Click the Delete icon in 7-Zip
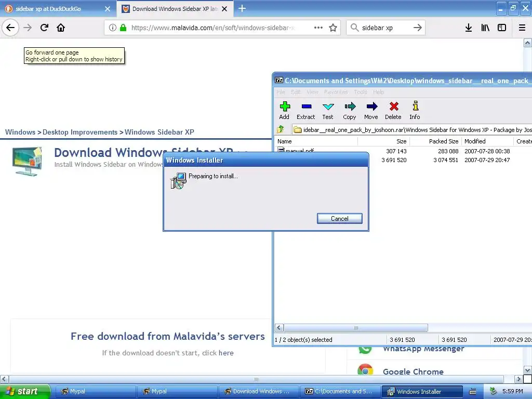Image resolution: width=532 pixels, height=399 pixels. pyautogui.click(x=393, y=111)
